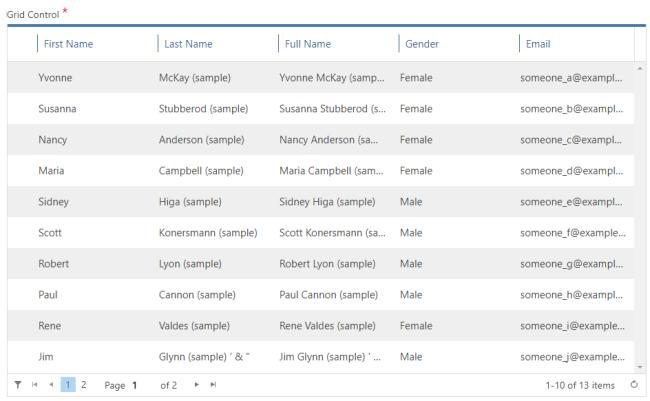650x401 pixels.
Task: Refresh the grid with circular icon
Action: (634, 385)
